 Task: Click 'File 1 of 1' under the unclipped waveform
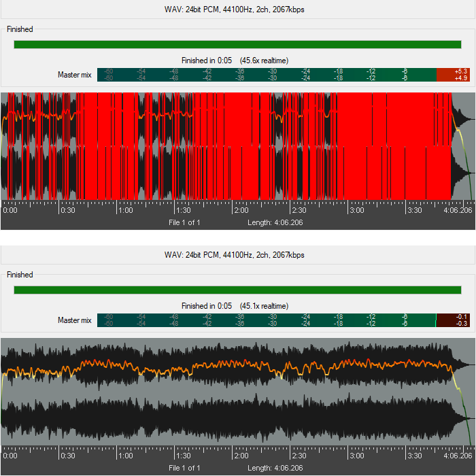(x=184, y=468)
